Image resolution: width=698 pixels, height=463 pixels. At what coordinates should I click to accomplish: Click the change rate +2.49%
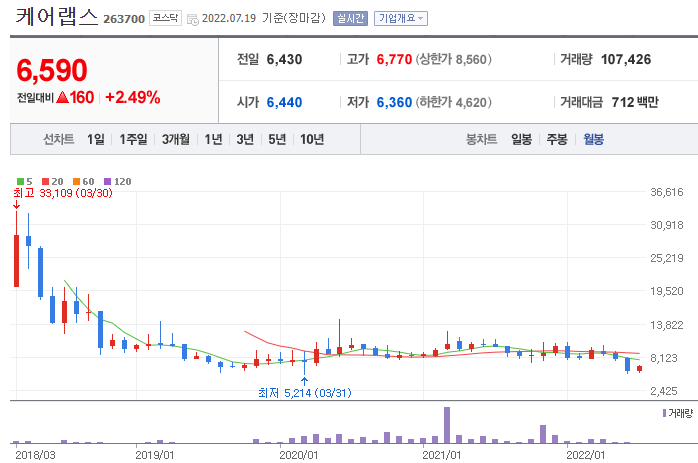[133, 97]
